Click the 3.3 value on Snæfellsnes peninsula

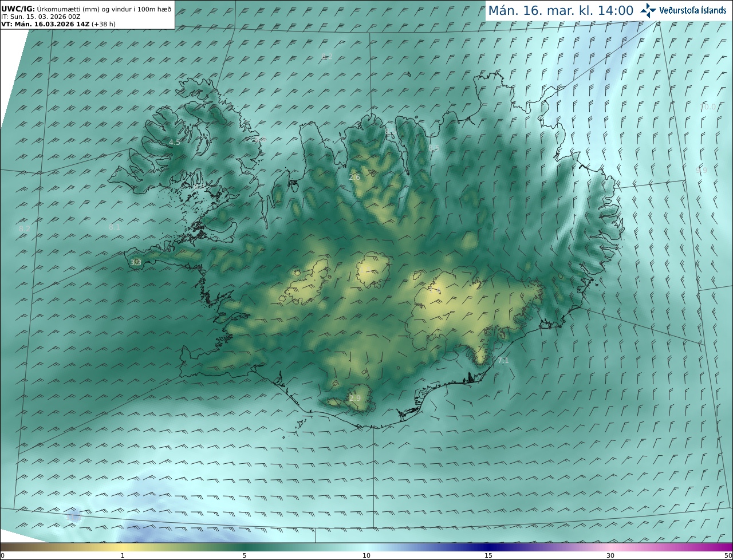point(136,263)
